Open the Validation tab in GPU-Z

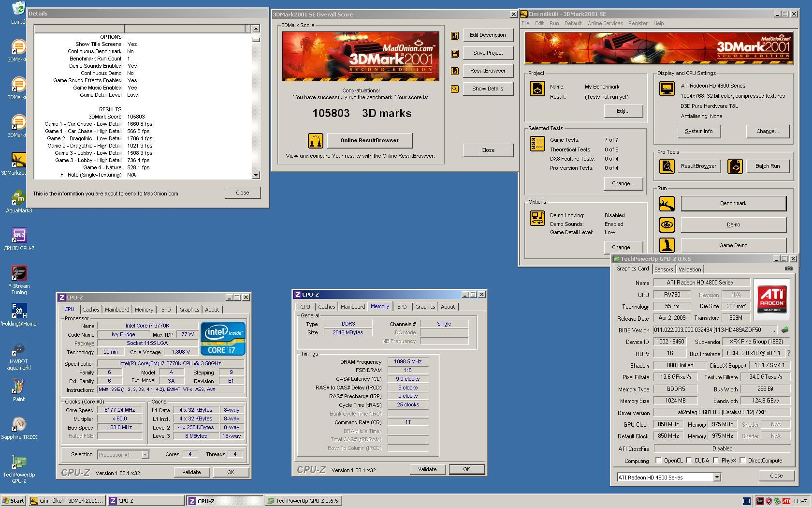[690, 269]
